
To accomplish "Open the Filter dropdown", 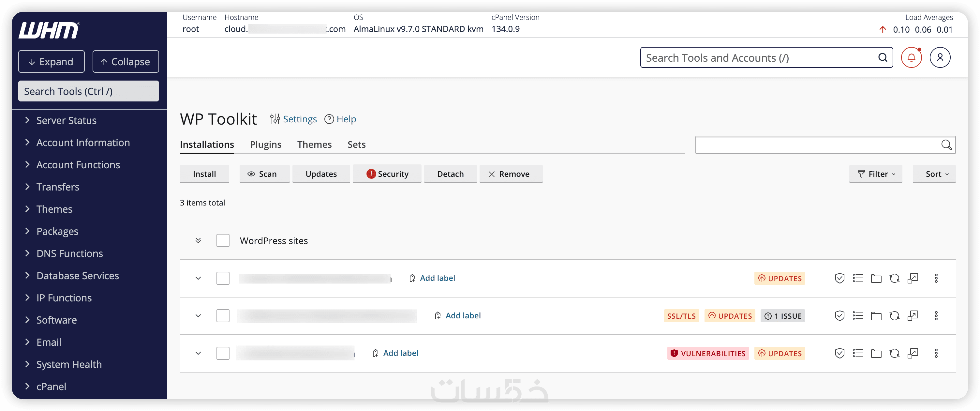I will point(875,174).
